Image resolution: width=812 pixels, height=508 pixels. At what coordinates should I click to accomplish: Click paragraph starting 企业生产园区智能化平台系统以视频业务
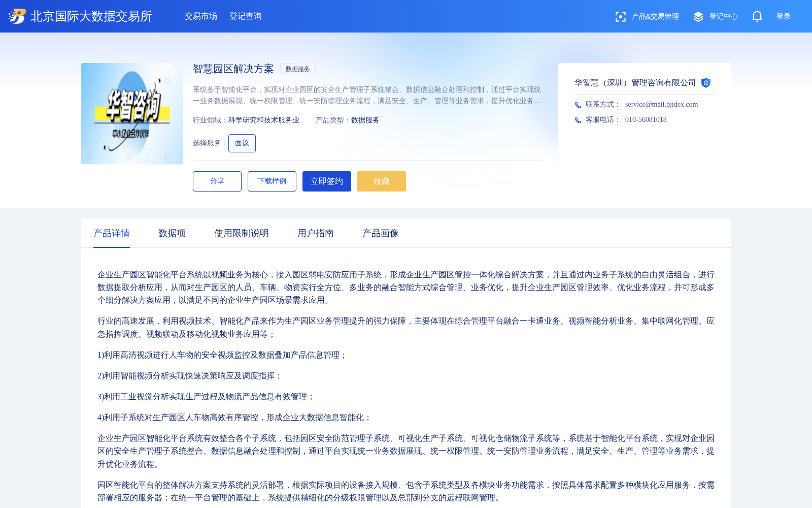point(406,288)
